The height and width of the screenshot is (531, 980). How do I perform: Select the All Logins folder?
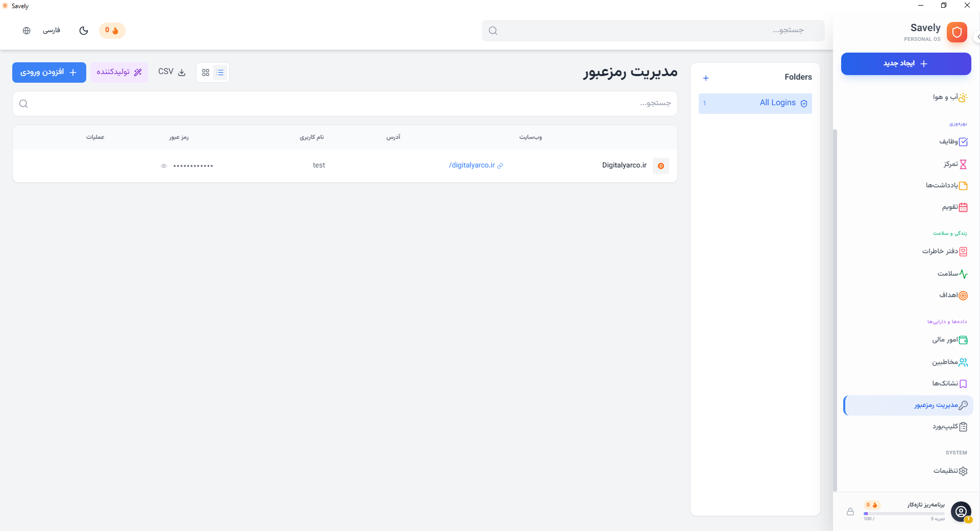click(x=755, y=103)
